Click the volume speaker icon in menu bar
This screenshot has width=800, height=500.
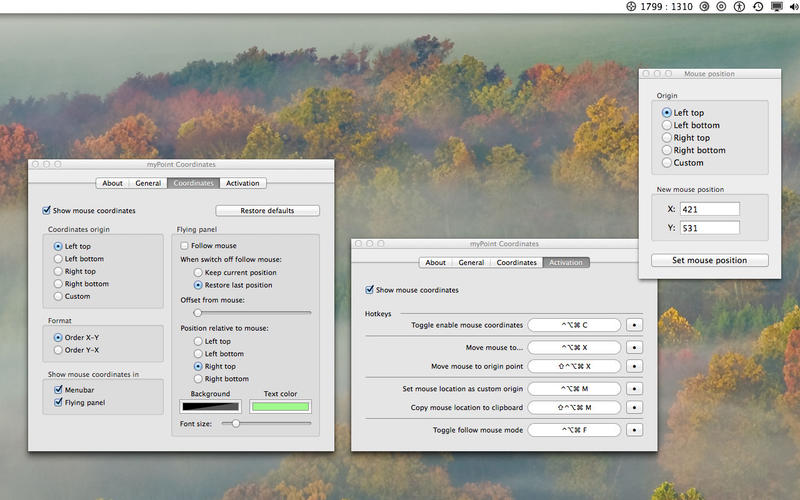coord(791,7)
